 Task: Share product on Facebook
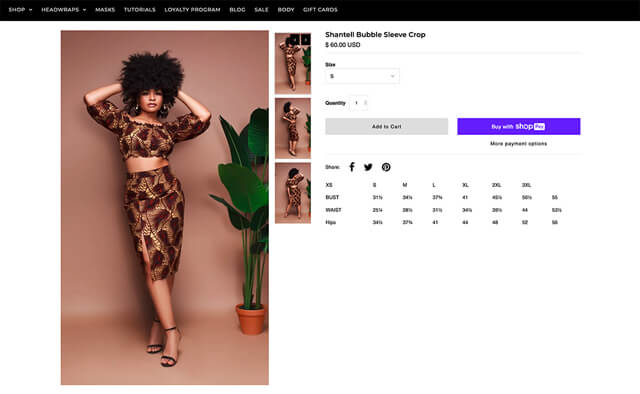352,167
